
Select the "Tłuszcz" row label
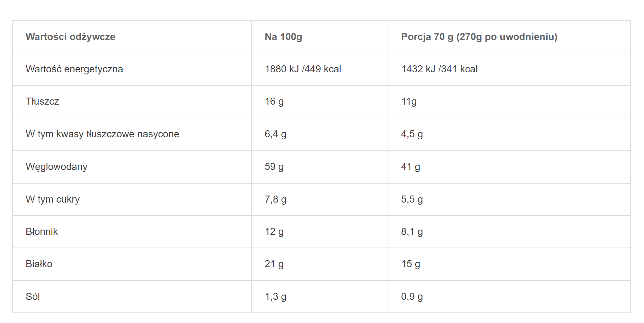[42, 101]
